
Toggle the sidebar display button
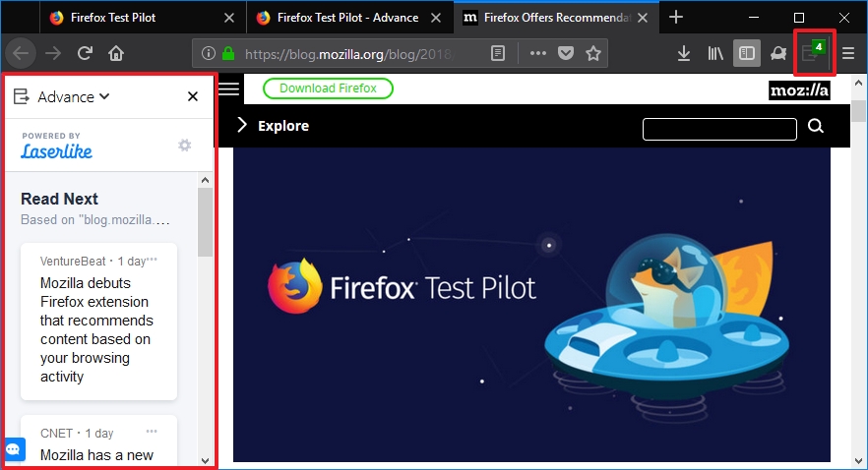pyautogui.click(x=746, y=54)
